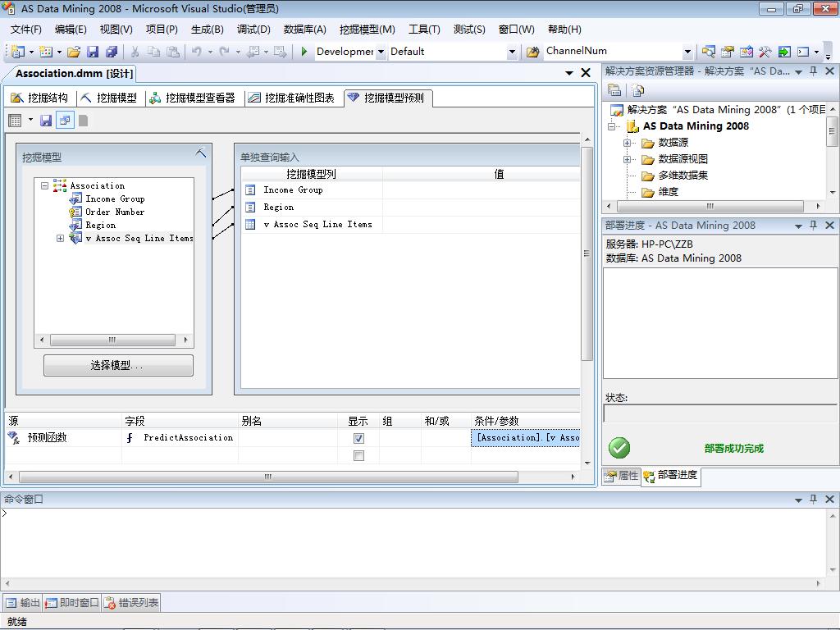The height and width of the screenshot is (630, 840).
Task: Open Solution Explorer via toolbar icon
Action: pos(708,52)
